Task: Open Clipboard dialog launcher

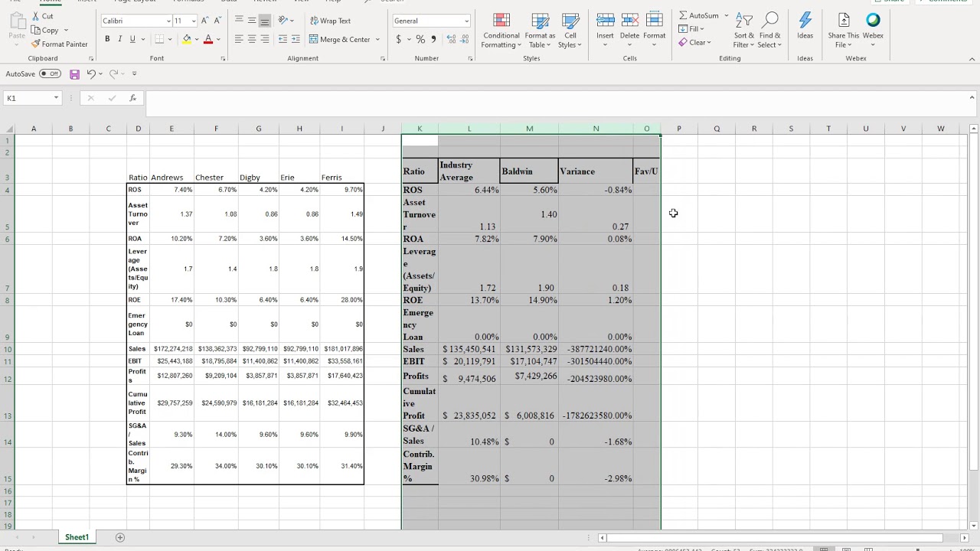Action: point(91,59)
